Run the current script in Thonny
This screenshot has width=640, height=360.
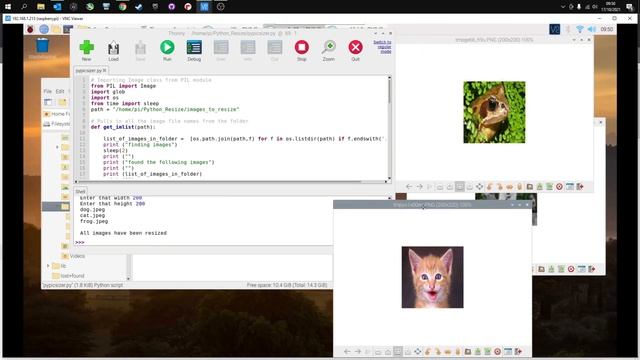[x=167, y=51]
